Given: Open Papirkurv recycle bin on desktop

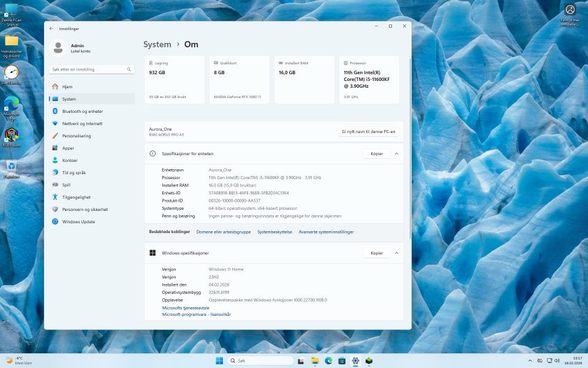Looking at the screenshot, I should 11,169.
